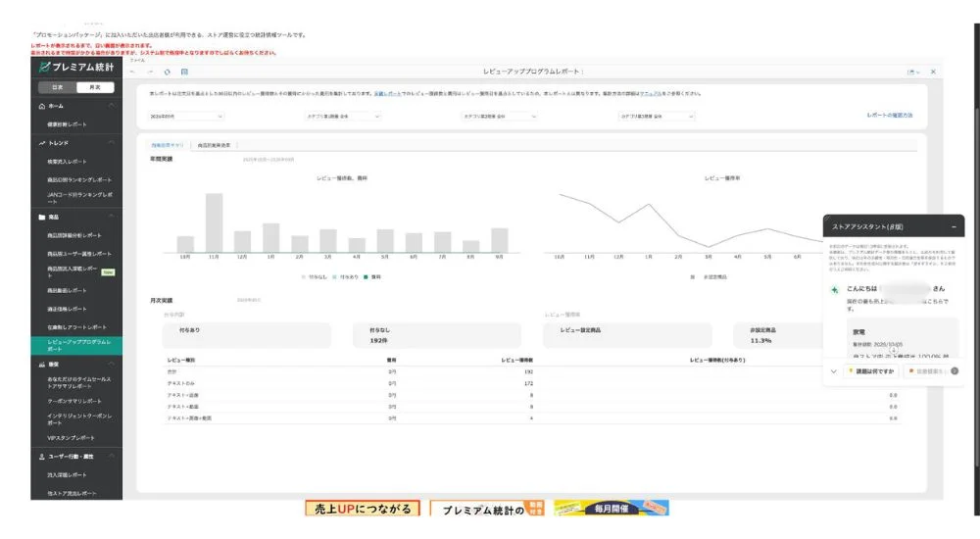The image size is (980, 539).
Task: Click the folder icon beside 商品
Action: pyautogui.click(x=42, y=217)
